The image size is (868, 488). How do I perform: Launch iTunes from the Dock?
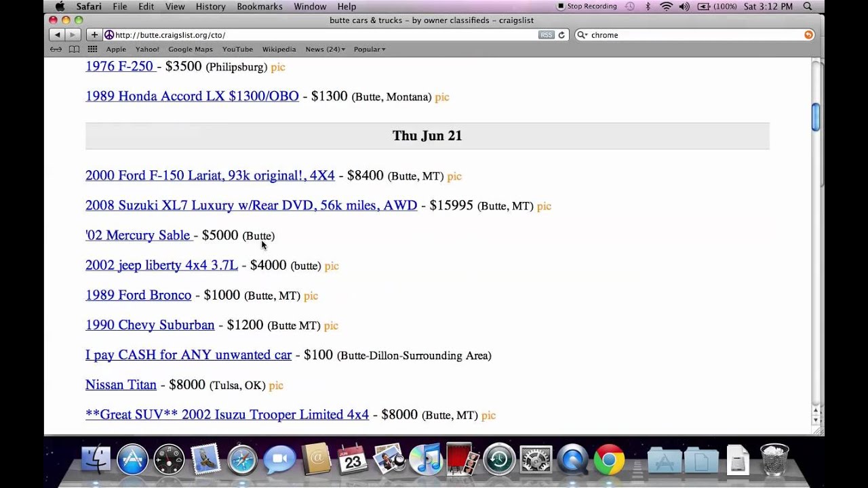(x=426, y=460)
